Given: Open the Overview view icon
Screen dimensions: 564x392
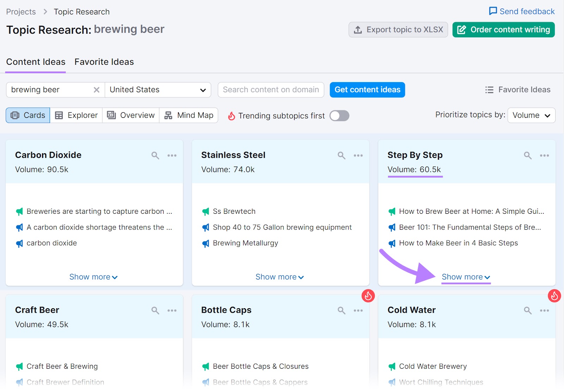Looking at the screenshot, I should [x=111, y=115].
